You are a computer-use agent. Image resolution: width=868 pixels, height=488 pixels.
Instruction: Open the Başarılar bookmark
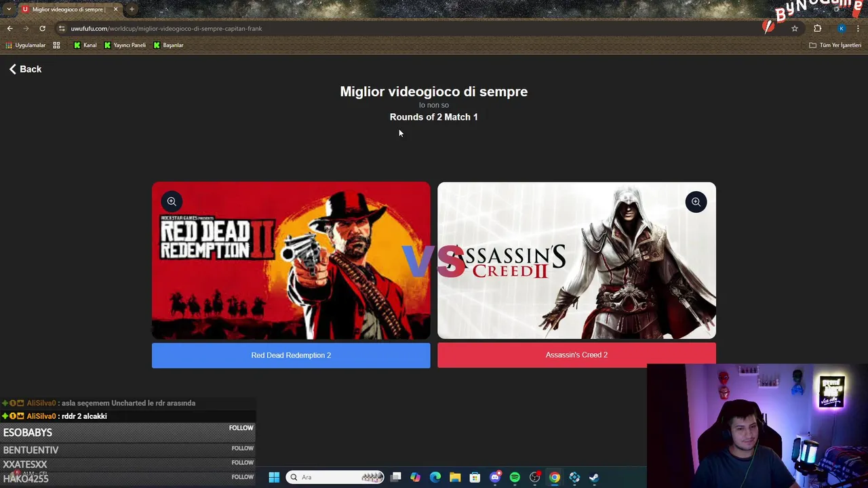(168, 45)
